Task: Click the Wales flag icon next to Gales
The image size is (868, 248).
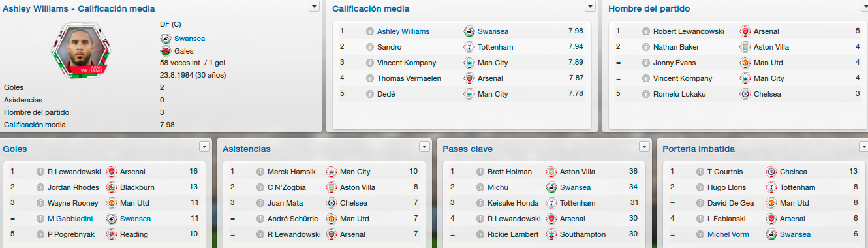Action: [166, 51]
